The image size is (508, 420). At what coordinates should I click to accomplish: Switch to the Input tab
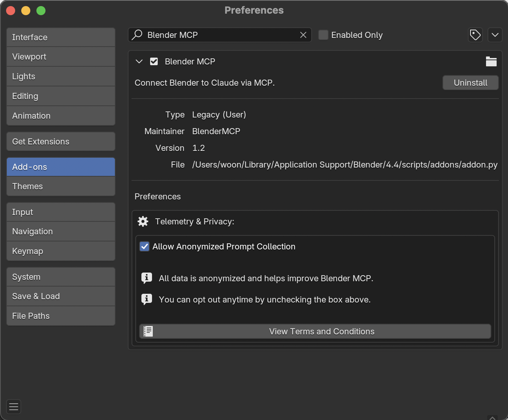coord(61,212)
